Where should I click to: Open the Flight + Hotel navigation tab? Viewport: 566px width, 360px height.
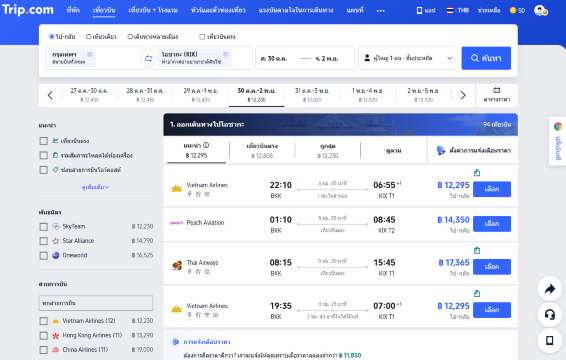click(153, 10)
